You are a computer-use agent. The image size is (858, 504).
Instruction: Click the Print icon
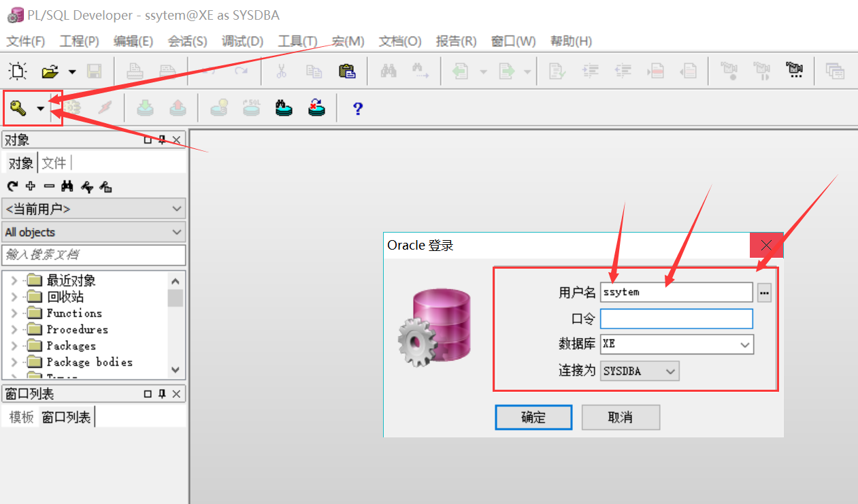click(135, 71)
